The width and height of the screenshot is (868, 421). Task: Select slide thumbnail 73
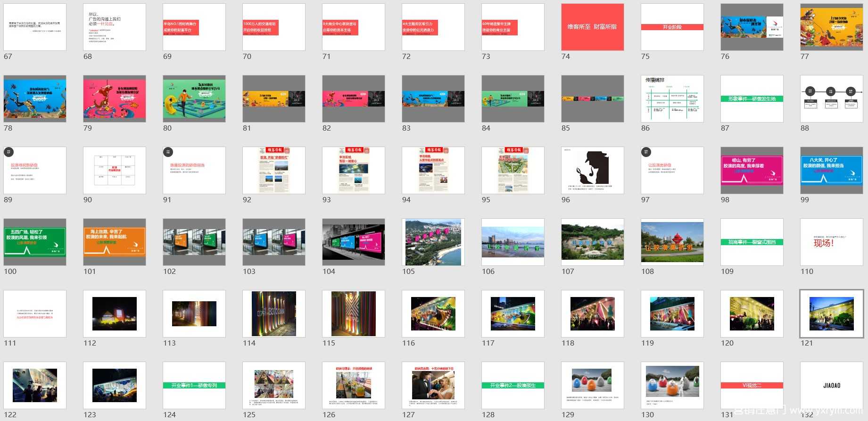[513, 27]
